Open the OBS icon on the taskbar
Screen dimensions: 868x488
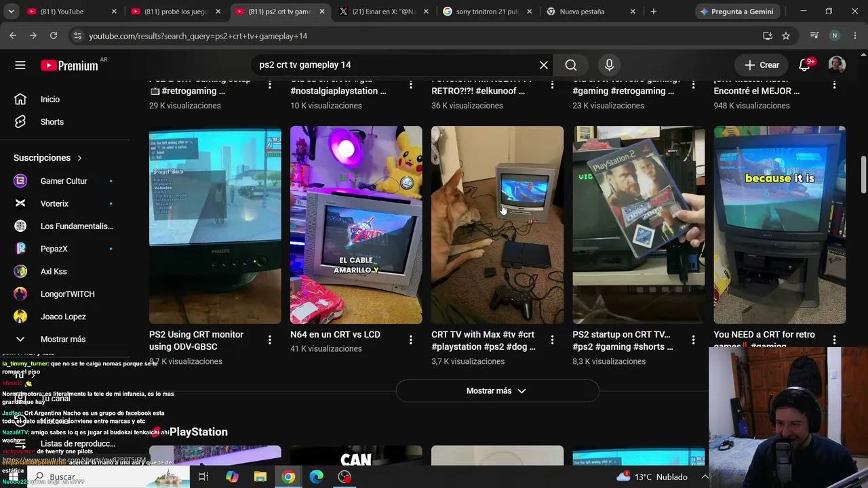pos(345,476)
